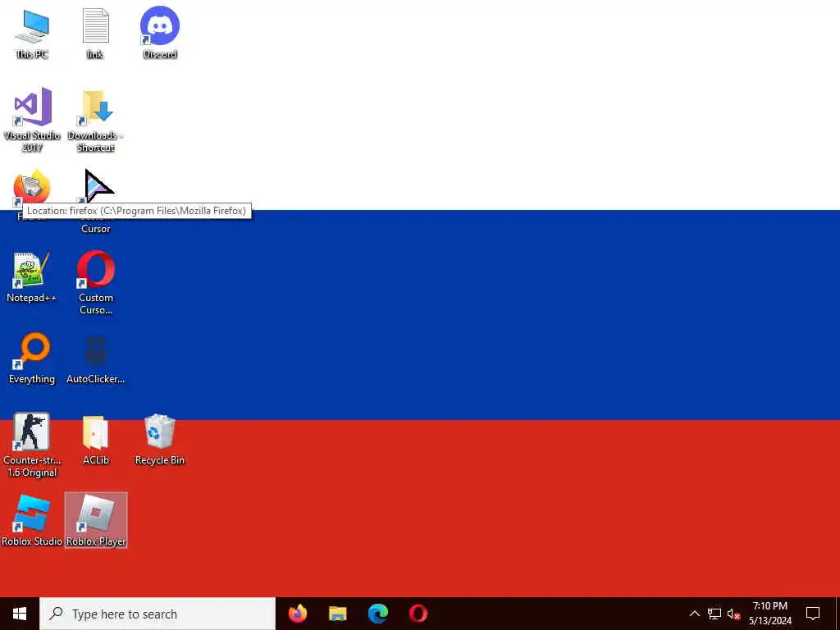Select the Custom Cursor arrow icon
The height and width of the screenshot is (630, 840).
[x=97, y=186]
